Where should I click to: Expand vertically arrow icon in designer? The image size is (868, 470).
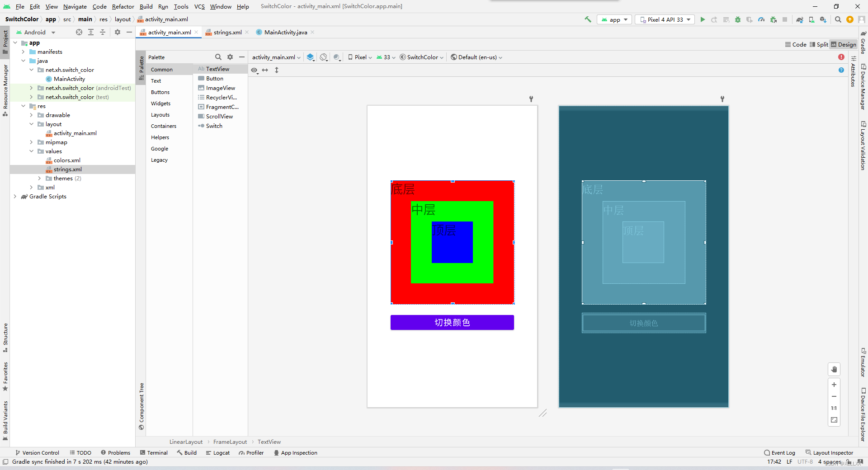point(277,70)
